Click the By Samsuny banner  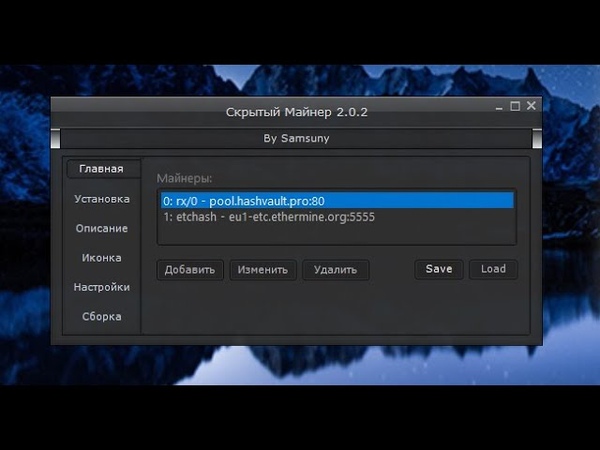coord(297,139)
